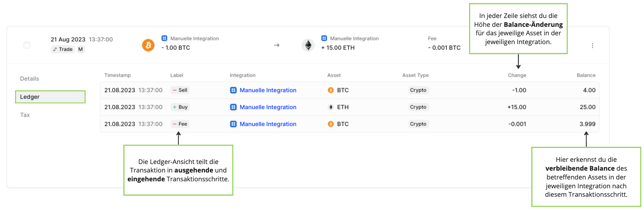This screenshot has width=644, height=210.
Task: Click the Ethereum diamond coin icon
Action: (x=308, y=45)
